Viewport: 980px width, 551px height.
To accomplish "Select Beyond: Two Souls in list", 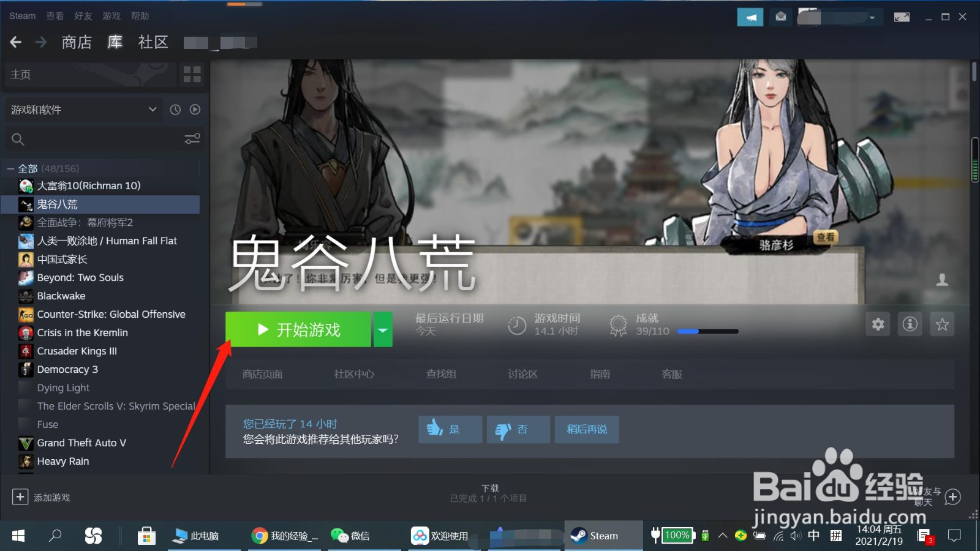I will tap(80, 277).
